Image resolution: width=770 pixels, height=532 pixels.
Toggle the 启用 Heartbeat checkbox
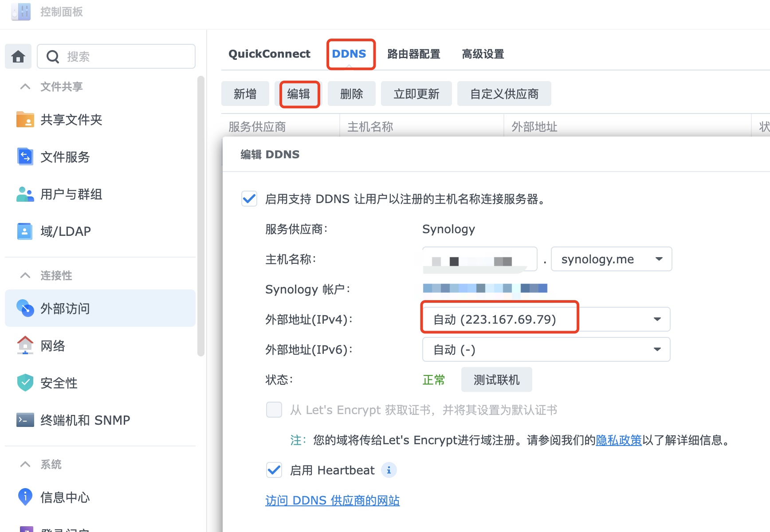274,470
